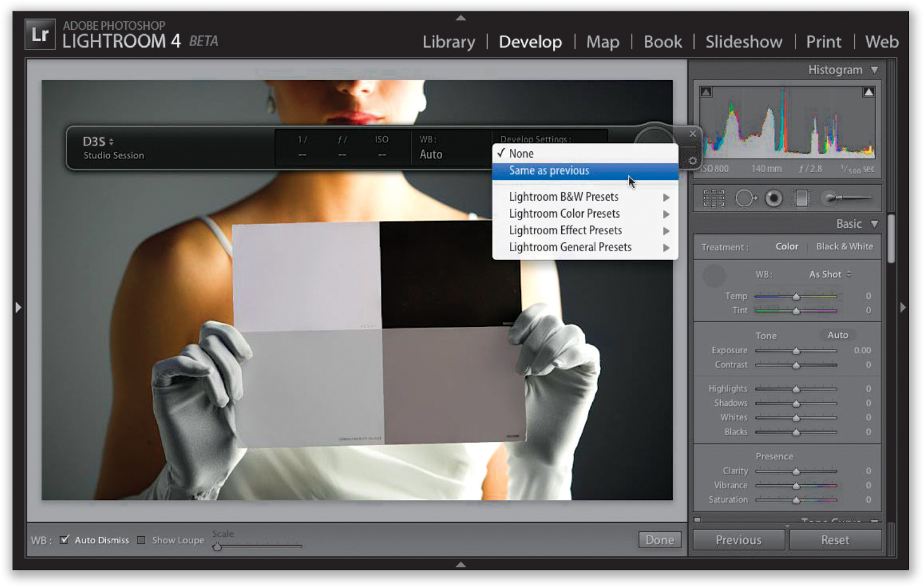Show the left panel group
The image size is (924, 587).
(x=18, y=307)
